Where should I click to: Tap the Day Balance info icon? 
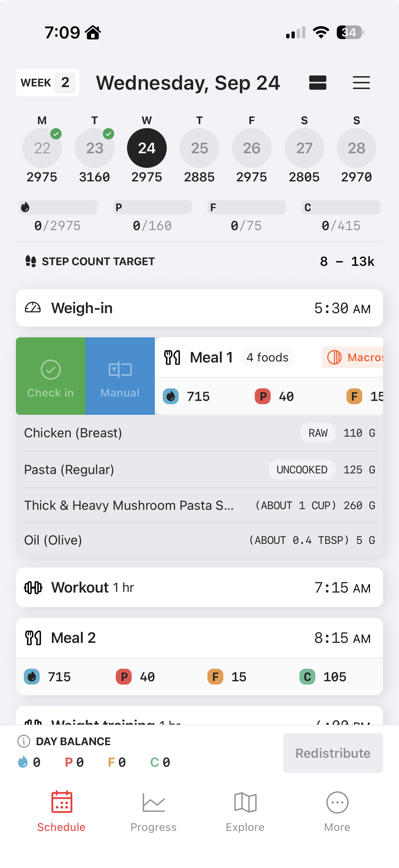tap(23, 741)
